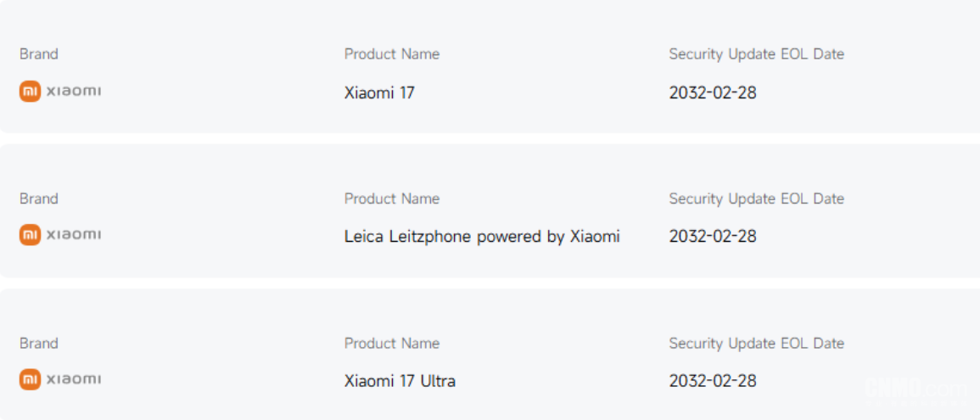Click the xiaomi brand text in the first card

73,92
